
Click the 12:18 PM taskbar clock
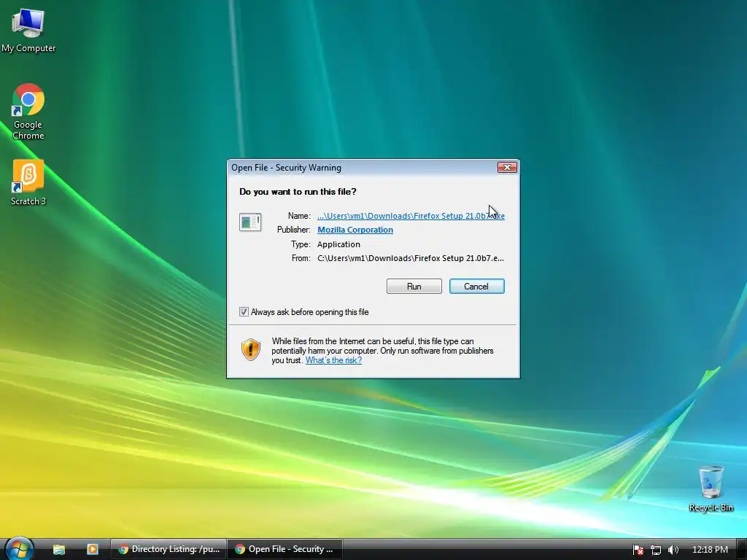coord(710,550)
